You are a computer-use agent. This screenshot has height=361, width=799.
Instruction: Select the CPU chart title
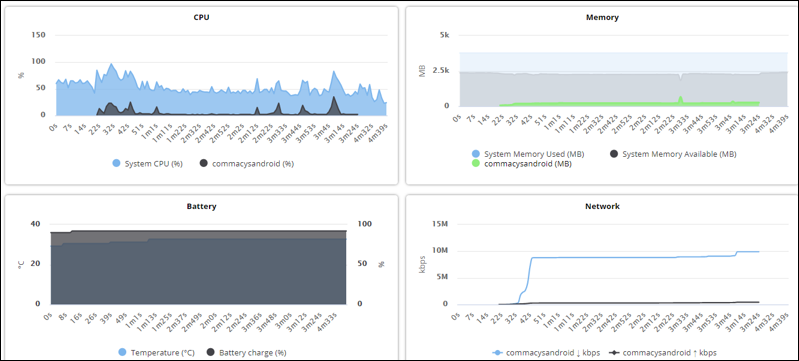(201, 17)
